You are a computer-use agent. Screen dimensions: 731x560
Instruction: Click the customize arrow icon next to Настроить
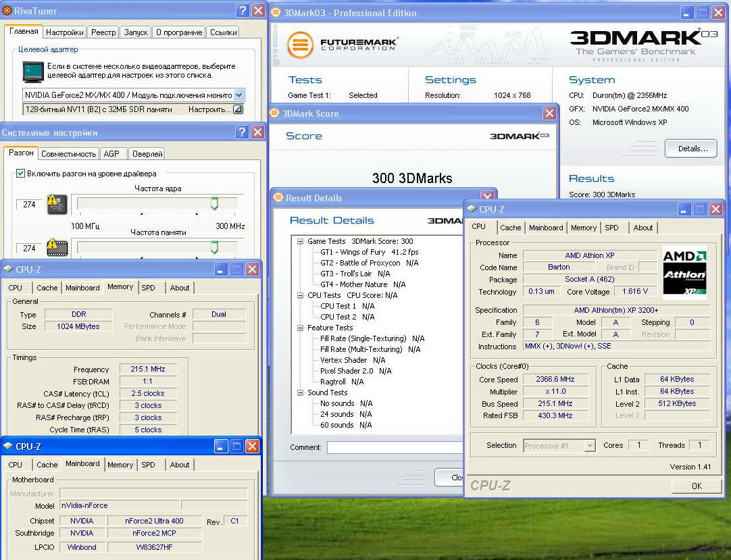238,109
